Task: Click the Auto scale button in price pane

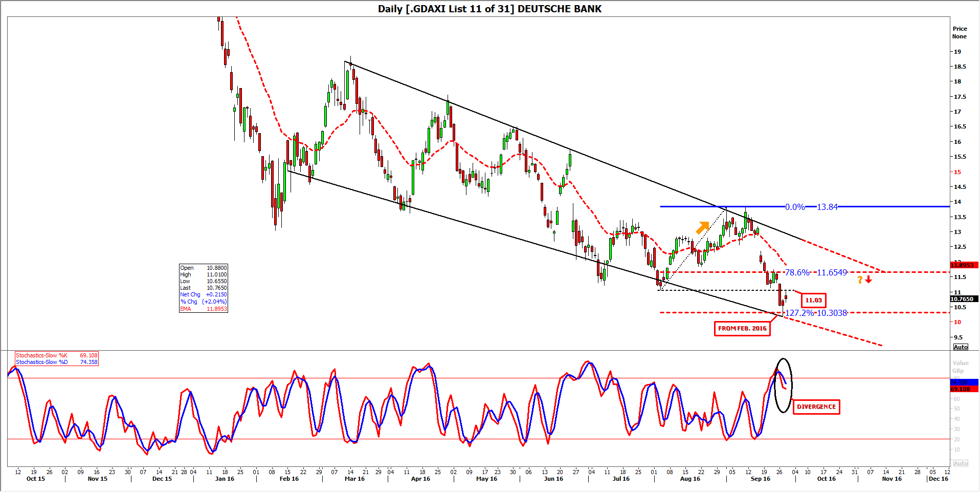Action: click(x=961, y=347)
